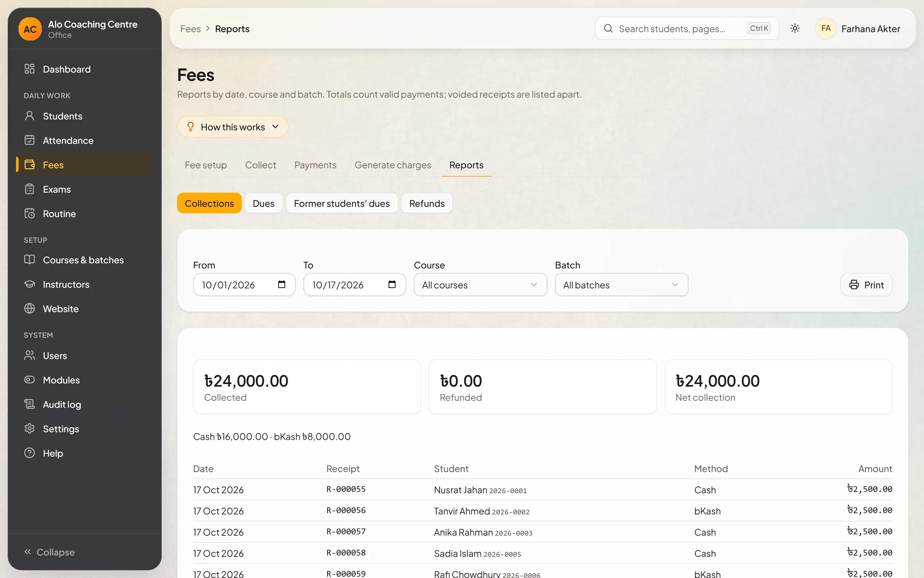The width and height of the screenshot is (924, 578).
Task: Open the Users page
Action: tap(84, 355)
